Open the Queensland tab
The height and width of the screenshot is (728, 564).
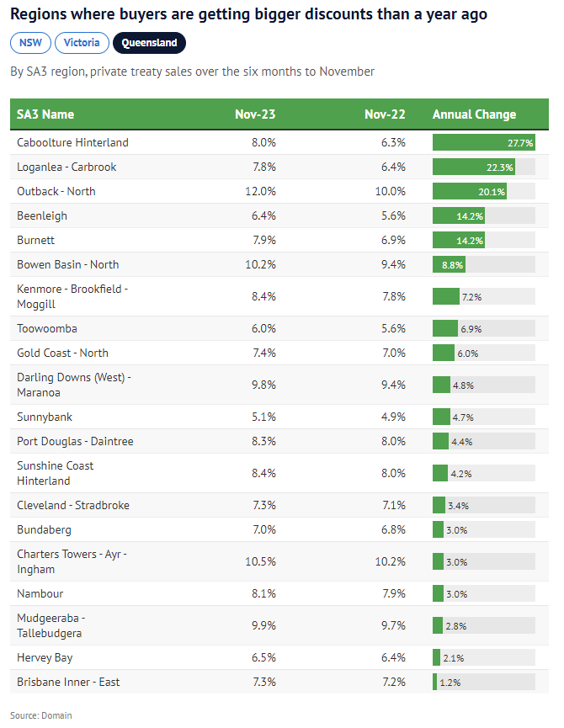149,43
